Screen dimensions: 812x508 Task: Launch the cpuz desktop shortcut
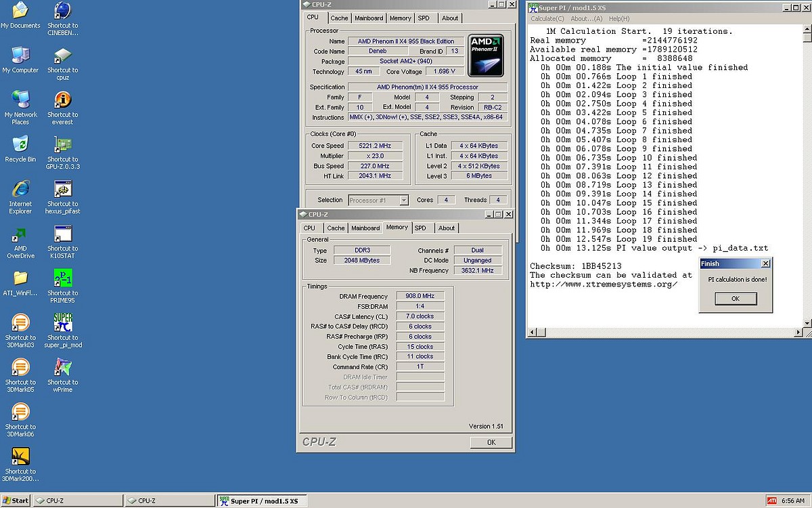pos(62,56)
